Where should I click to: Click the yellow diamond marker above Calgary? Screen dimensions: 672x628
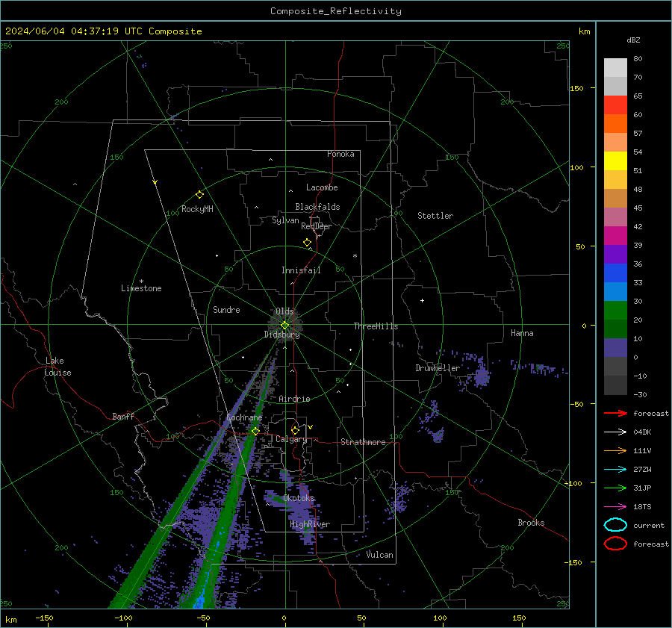pyautogui.click(x=295, y=430)
